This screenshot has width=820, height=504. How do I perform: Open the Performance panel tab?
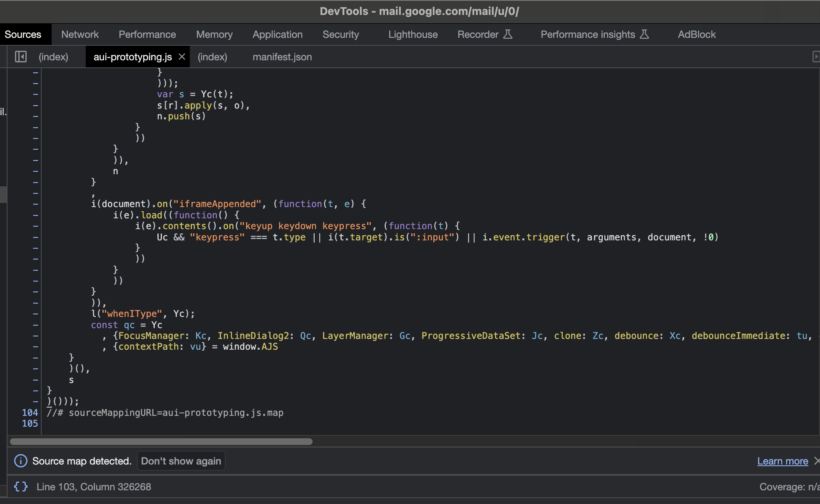click(147, 35)
